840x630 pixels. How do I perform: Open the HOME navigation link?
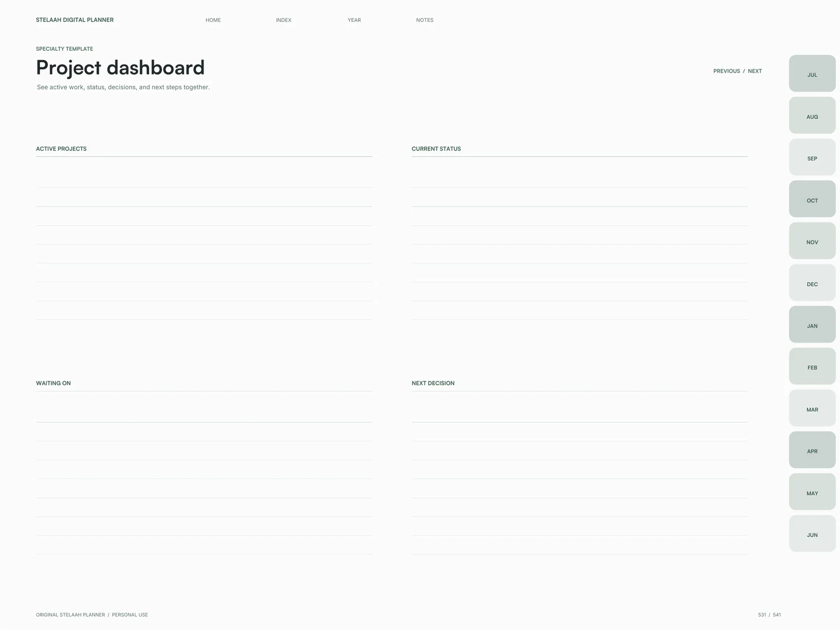(213, 20)
